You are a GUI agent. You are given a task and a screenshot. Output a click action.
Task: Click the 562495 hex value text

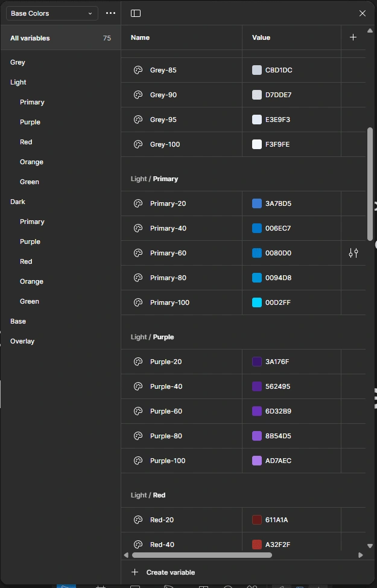pos(277,386)
